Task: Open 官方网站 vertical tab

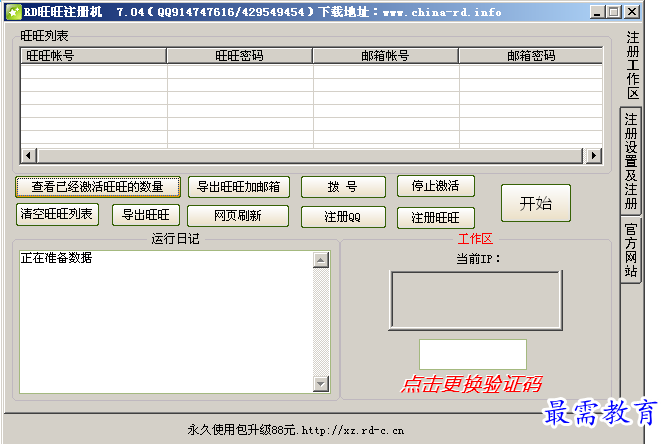Action: tap(631, 251)
